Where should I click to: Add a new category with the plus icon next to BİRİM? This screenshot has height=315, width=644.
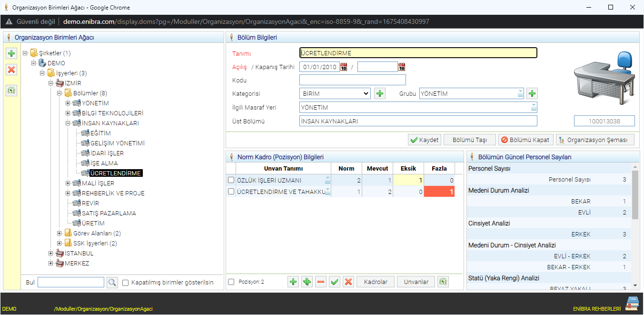(379, 94)
